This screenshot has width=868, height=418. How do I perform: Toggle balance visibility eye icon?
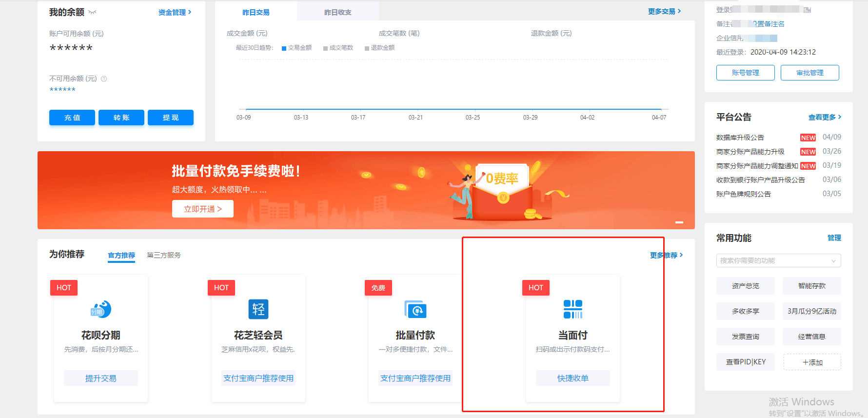click(92, 12)
